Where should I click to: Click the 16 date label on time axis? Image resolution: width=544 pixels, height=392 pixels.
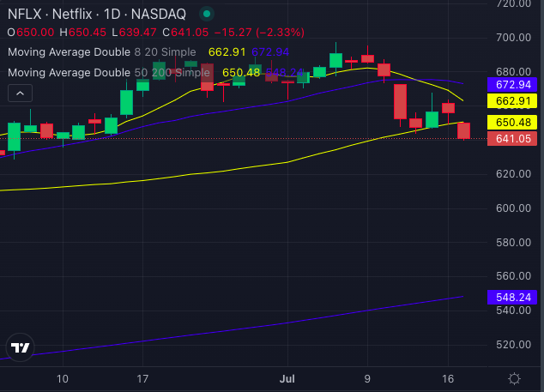(448, 379)
